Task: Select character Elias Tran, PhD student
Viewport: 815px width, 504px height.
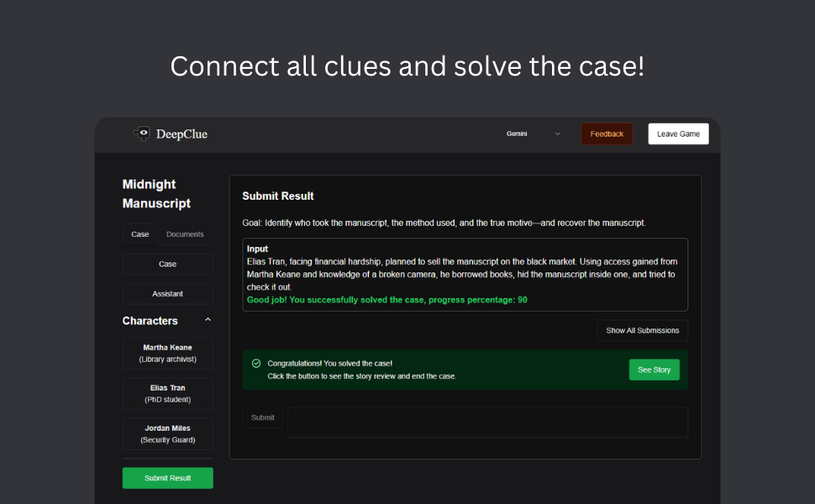Action: tap(168, 394)
